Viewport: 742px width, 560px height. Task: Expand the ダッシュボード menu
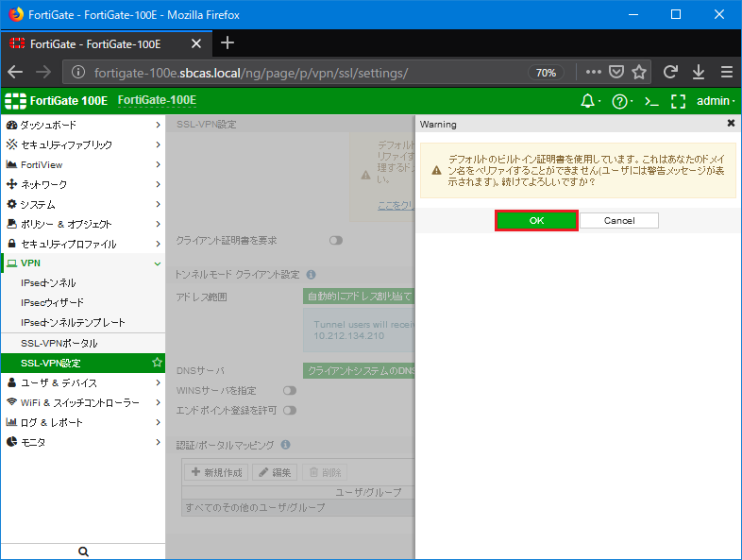click(x=83, y=125)
